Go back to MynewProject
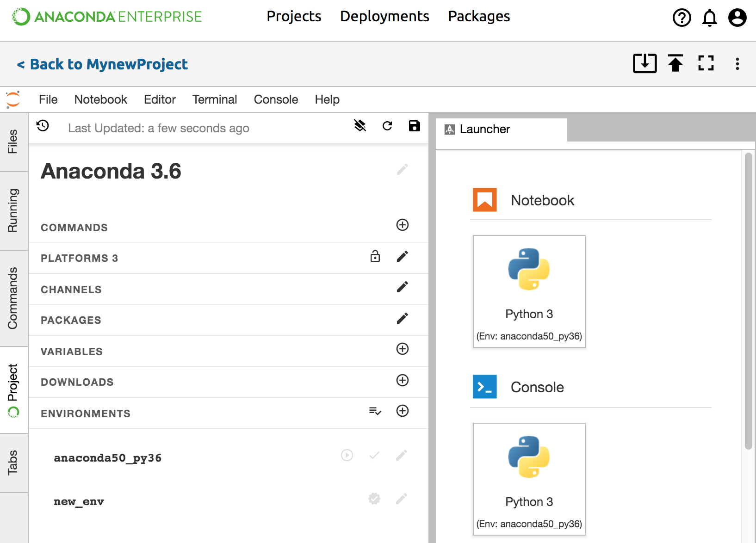The width and height of the screenshot is (756, 543). pyautogui.click(x=103, y=64)
